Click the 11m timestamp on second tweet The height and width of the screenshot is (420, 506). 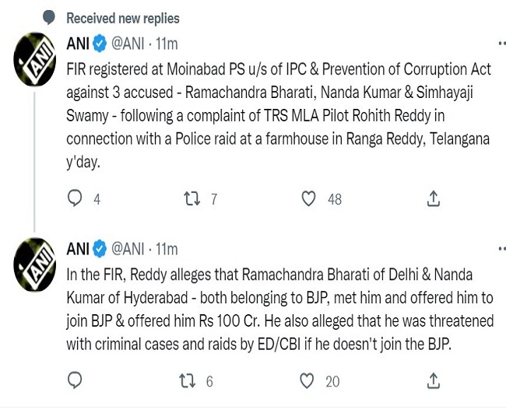167,249
